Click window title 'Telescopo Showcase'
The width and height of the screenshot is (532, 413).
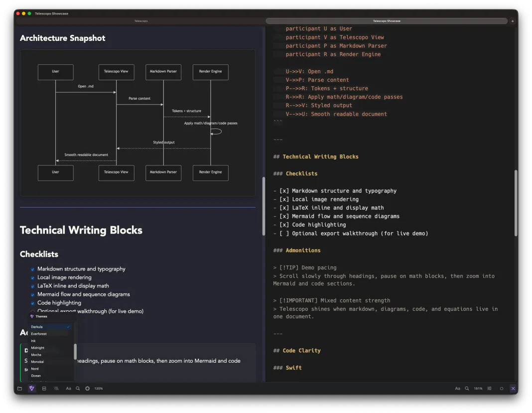pos(52,13)
